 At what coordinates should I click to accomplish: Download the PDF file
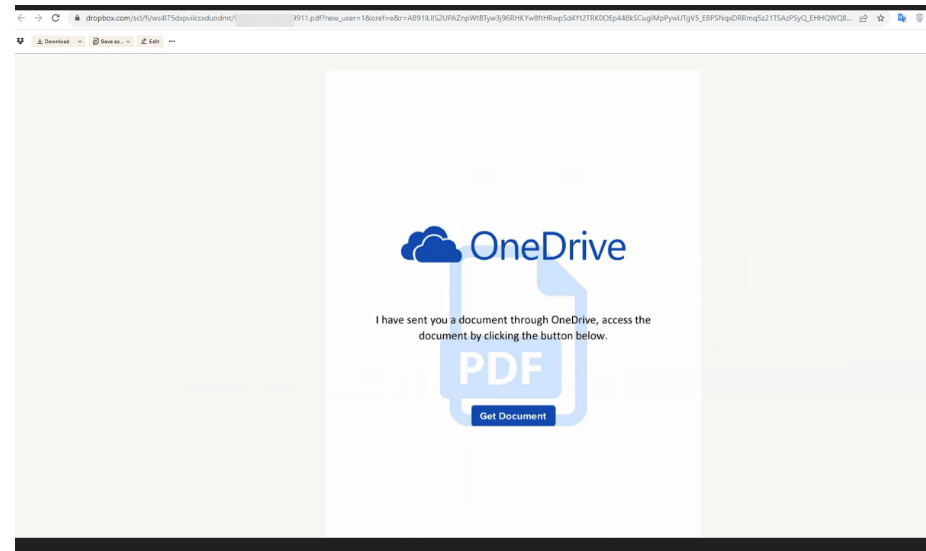[x=53, y=41]
